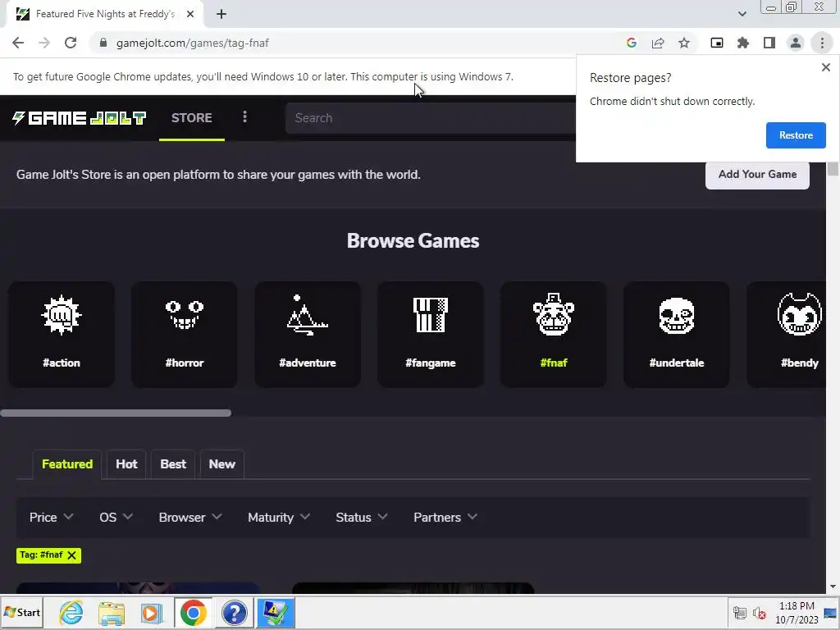
Task: Bookmark this tab with the star icon
Action: [684, 43]
